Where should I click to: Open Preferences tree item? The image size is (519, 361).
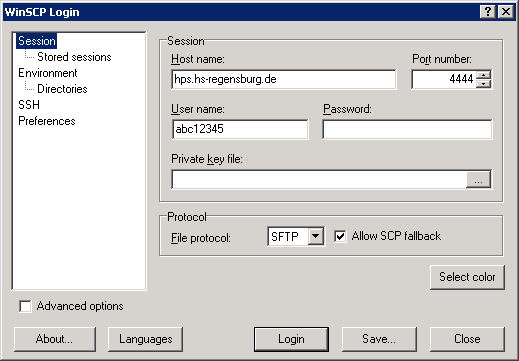(x=47, y=121)
